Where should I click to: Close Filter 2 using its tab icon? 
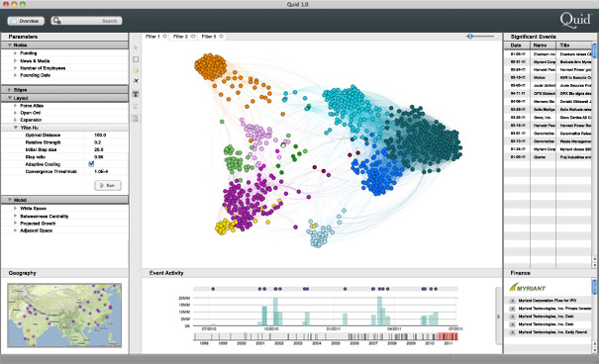coord(193,37)
